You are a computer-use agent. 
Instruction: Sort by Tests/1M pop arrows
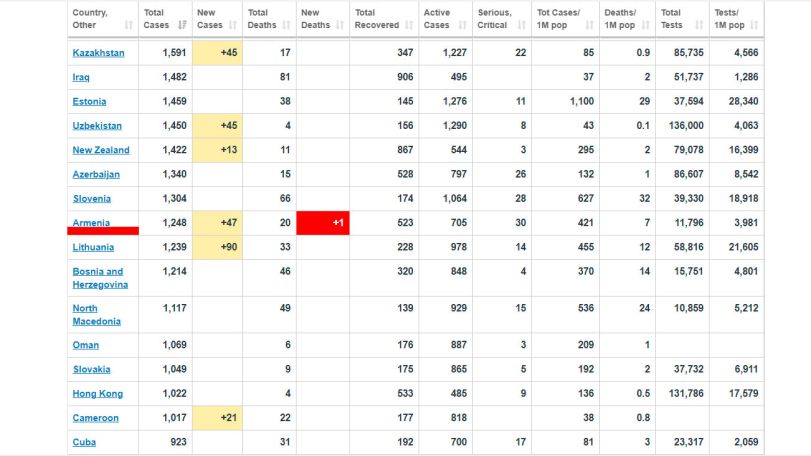[754, 25]
